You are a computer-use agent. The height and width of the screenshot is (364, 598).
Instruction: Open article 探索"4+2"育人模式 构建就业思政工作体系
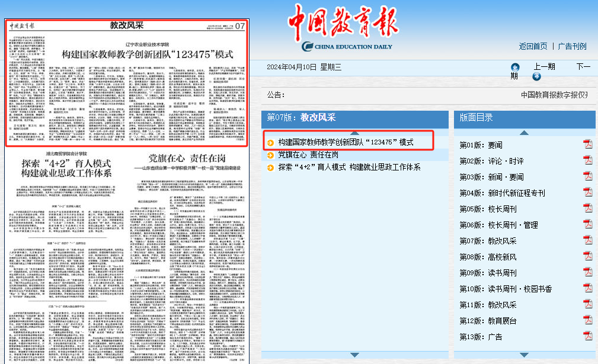coord(349,167)
